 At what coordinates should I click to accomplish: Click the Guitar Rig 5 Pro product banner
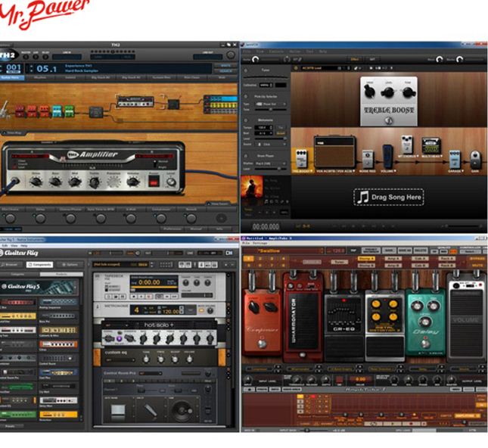(39, 287)
